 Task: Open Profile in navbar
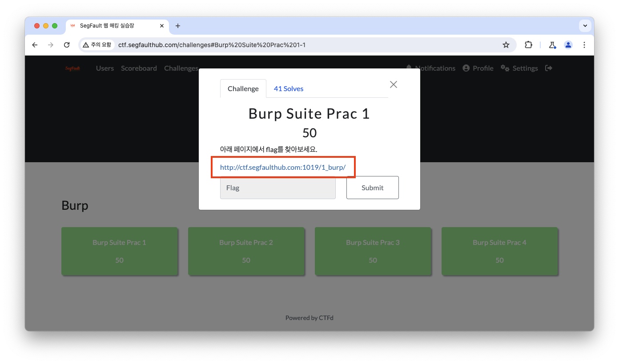coord(478,68)
